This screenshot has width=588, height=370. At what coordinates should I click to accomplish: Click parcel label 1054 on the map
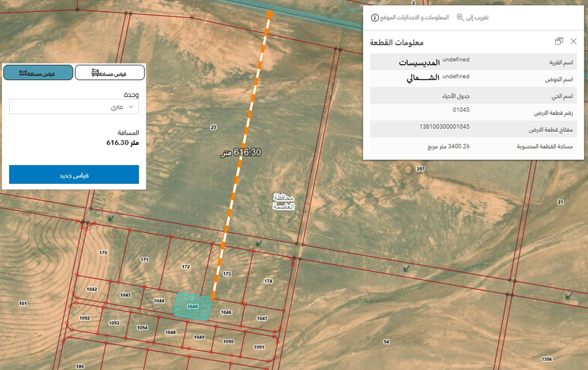(x=142, y=327)
